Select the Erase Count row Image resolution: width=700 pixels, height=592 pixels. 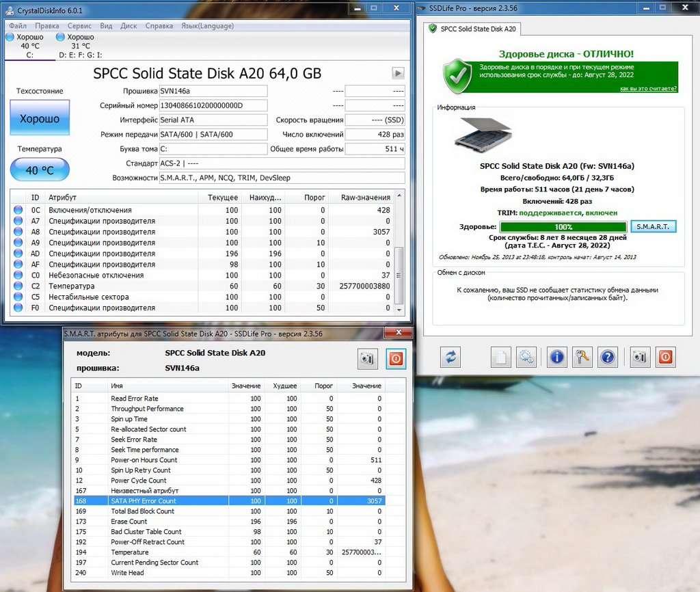click(x=230, y=522)
